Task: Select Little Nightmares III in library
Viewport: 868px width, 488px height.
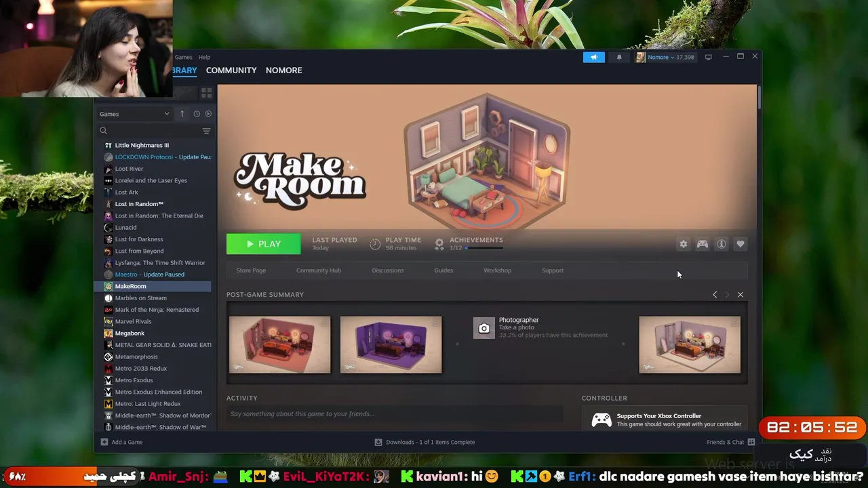Action: point(142,145)
